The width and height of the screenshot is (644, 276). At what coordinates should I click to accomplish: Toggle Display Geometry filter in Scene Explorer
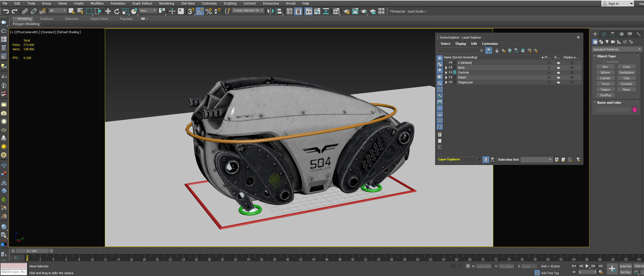(440, 58)
